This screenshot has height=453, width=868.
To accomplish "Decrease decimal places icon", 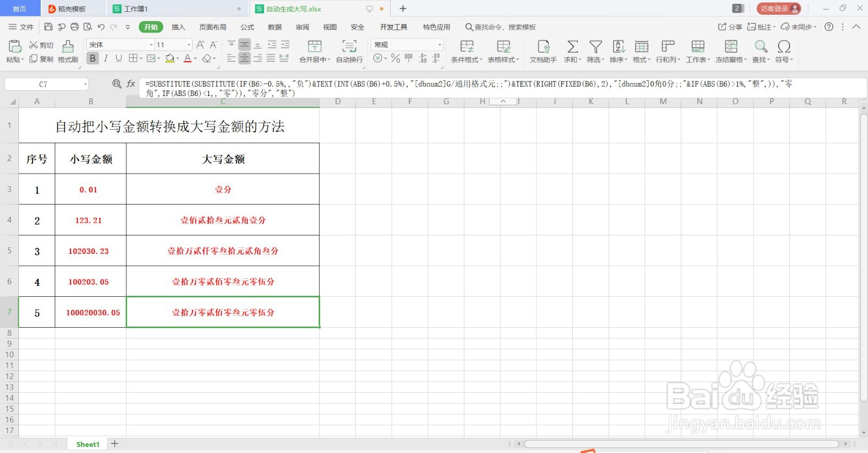I will [436, 59].
